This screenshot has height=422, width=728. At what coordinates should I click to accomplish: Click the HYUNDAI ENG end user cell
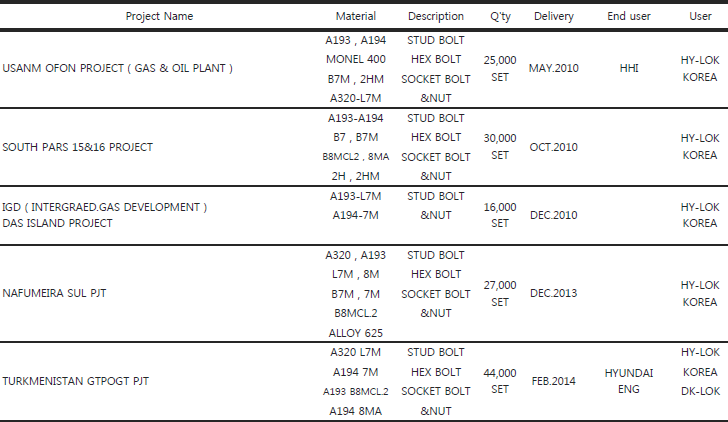pos(629,381)
